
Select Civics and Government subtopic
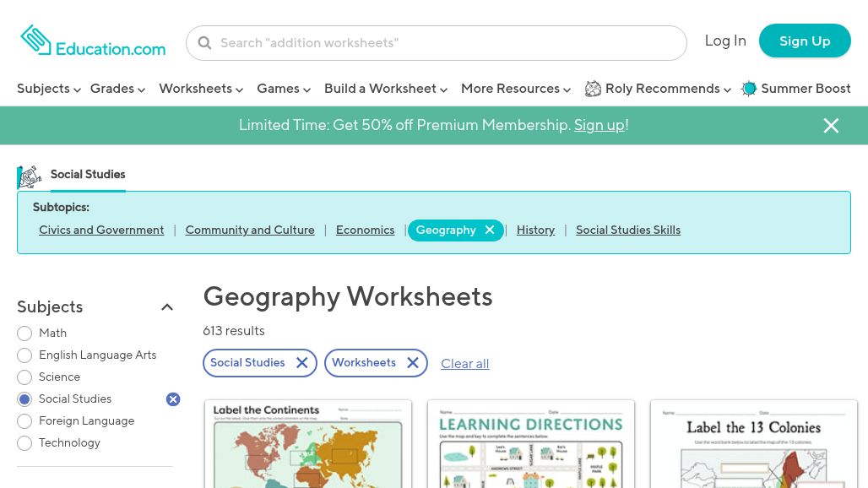pyautogui.click(x=101, y=230)
